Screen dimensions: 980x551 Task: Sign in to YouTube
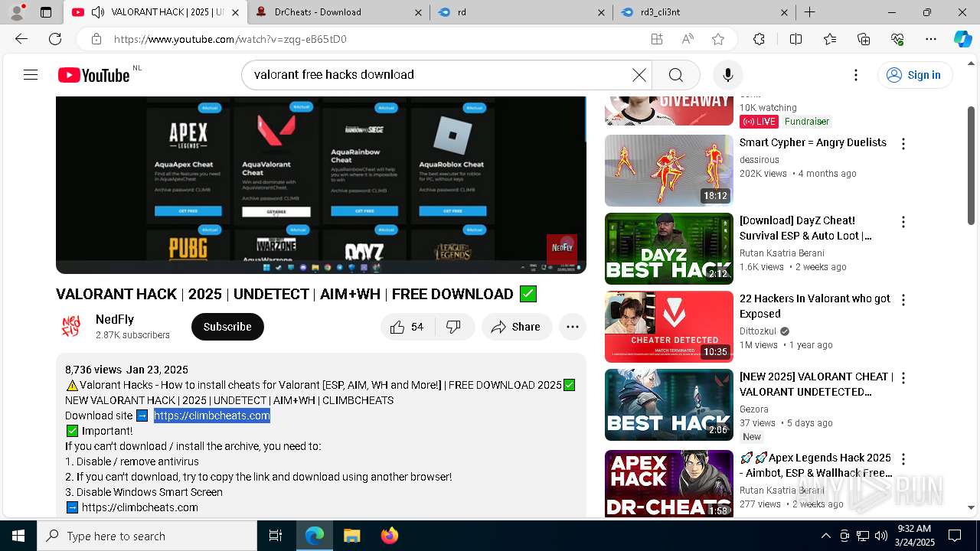914,74
